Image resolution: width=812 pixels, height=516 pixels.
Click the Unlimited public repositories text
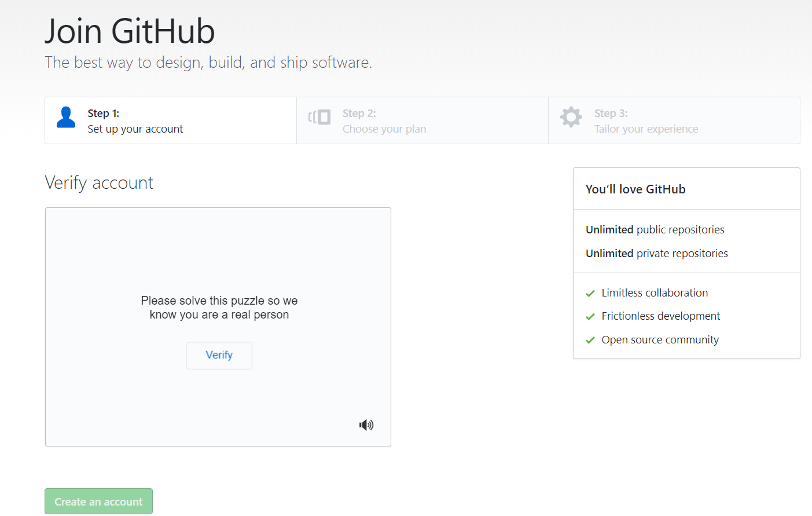655,230
